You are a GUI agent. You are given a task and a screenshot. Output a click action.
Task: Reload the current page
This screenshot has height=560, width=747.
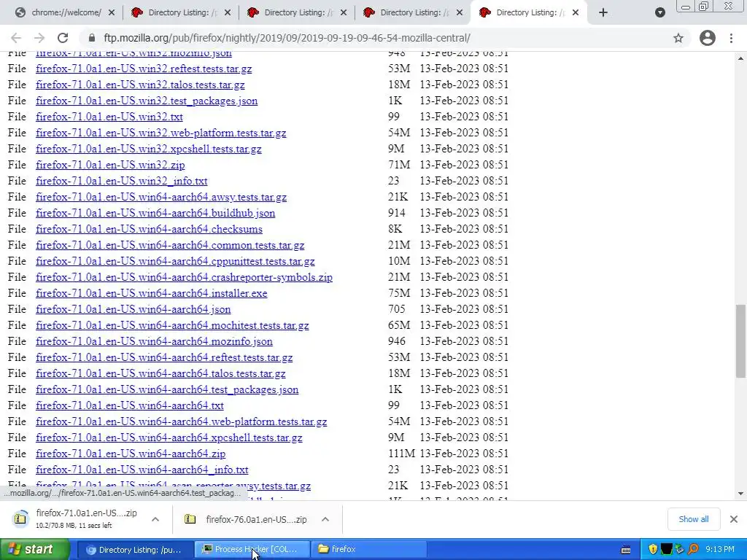[63, 38]
